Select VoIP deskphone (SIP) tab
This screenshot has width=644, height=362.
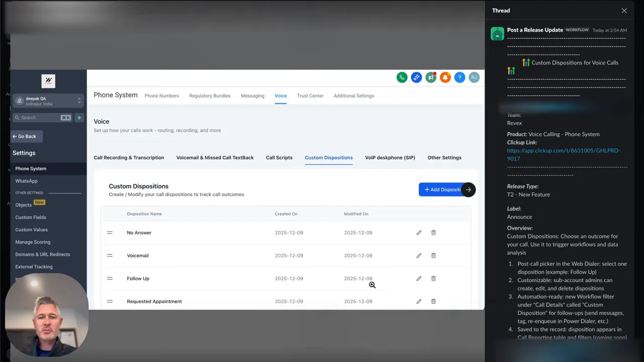390,157
